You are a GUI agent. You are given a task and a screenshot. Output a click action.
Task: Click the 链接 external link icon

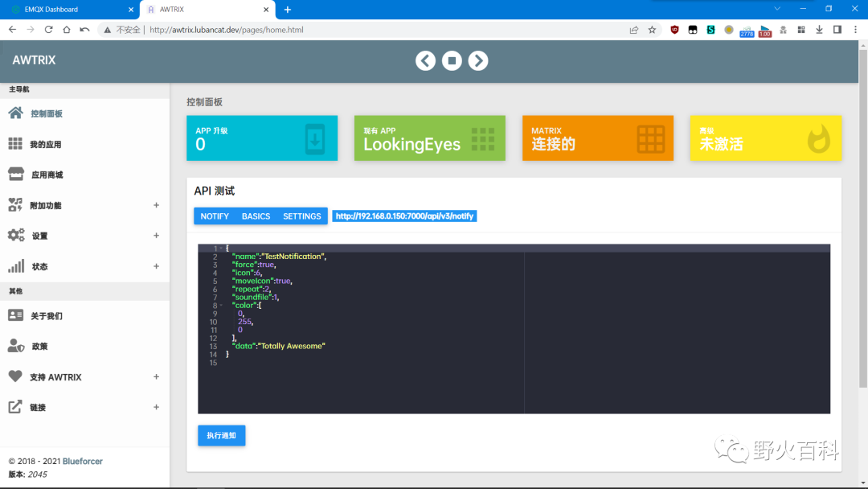pyautogui.click(x=15, y=407)
